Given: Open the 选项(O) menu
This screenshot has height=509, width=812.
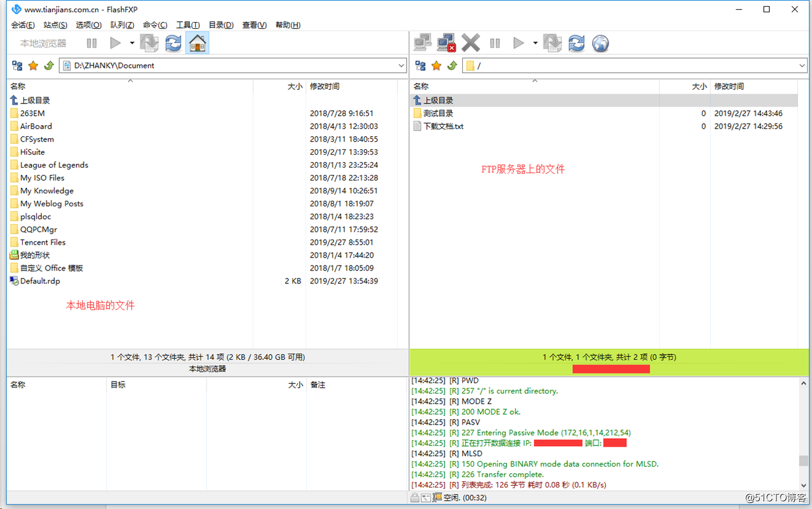Looking at the screenshot, I should pos(89,25).
